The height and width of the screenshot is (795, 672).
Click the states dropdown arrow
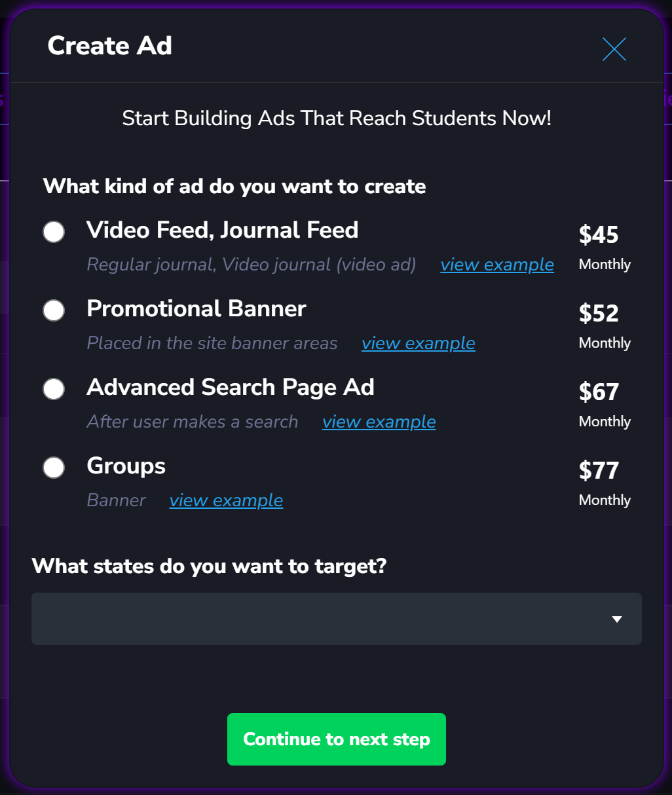[616, 619]
